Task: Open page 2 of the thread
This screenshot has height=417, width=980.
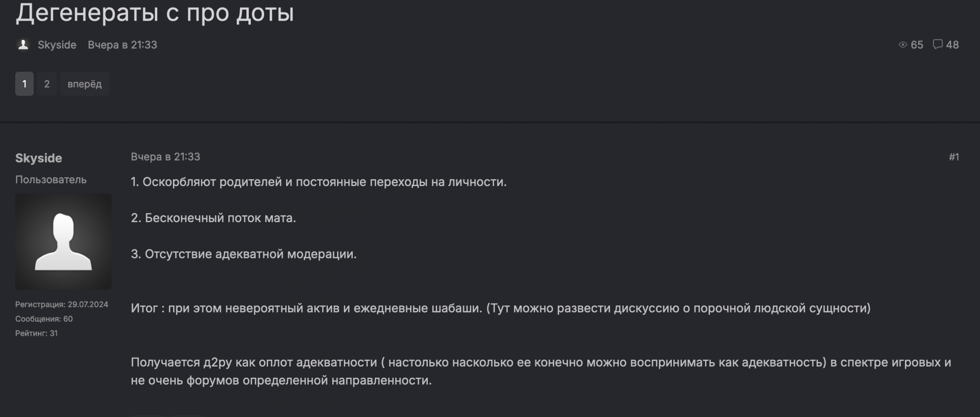Action: pyautogui.click(x=47, y=84)
